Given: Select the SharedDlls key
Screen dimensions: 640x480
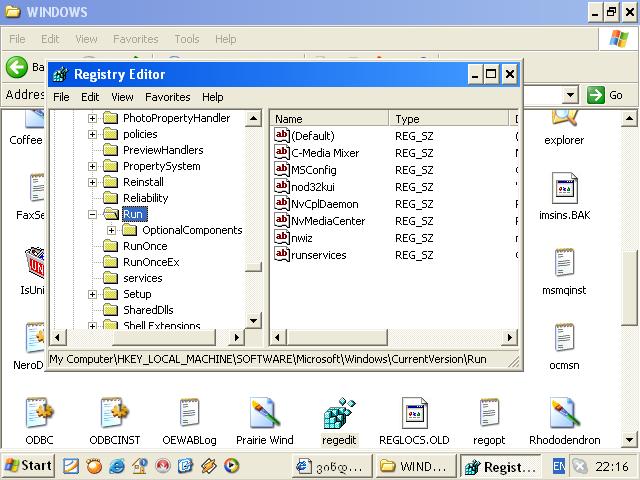Looking at the screenshot, I should (148, 310).
